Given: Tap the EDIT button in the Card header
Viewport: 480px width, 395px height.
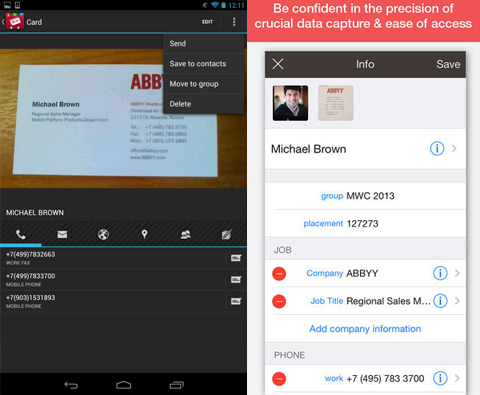Looking at the screenshot, I should 207,22.
